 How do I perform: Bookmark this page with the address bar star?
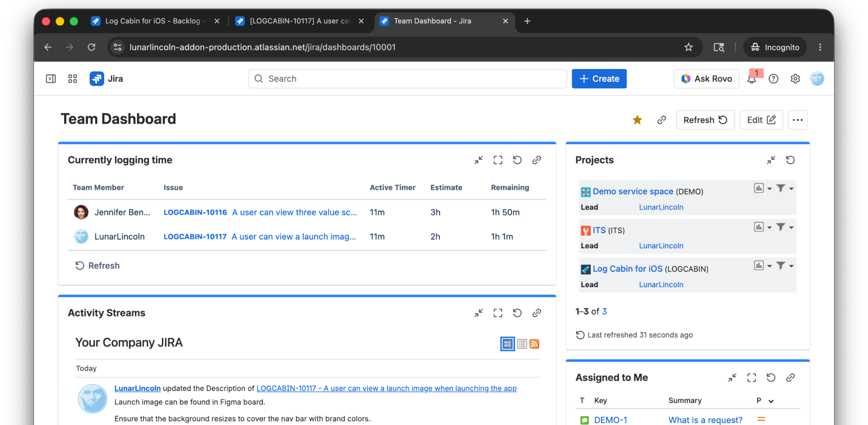(689, 47)
